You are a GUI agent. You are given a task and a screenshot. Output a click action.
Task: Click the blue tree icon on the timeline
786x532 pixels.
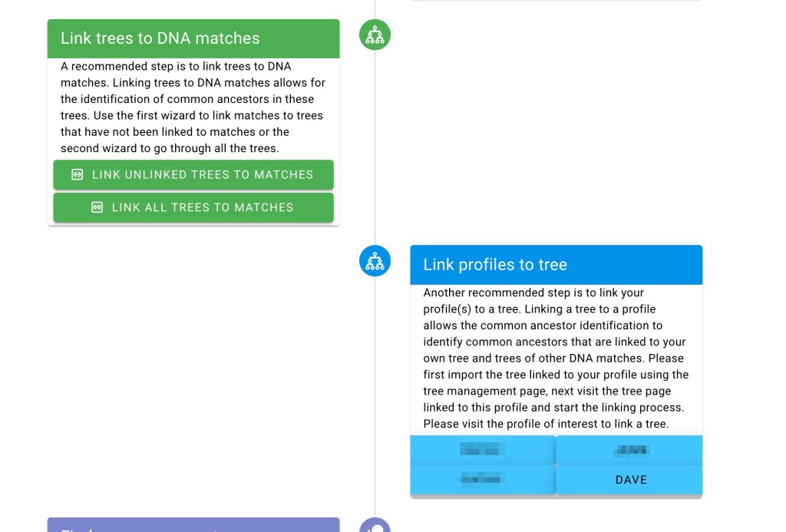pos(375,262)
